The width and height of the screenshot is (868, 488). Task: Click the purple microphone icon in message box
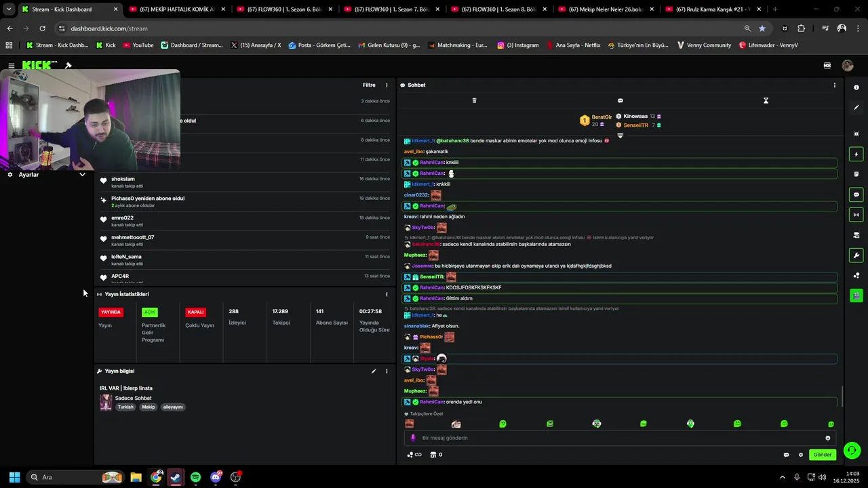point(413,438)
